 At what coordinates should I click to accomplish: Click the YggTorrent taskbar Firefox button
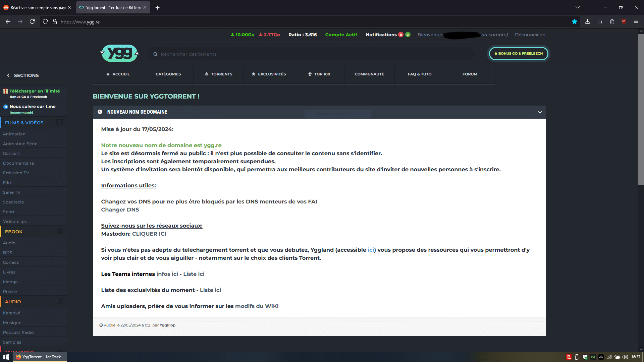coord(40,357)
